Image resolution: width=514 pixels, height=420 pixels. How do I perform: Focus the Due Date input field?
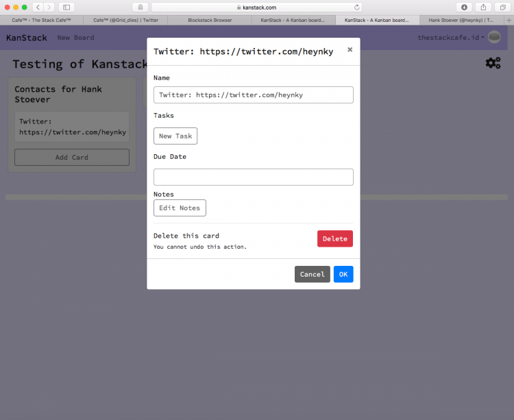point(254,177)
